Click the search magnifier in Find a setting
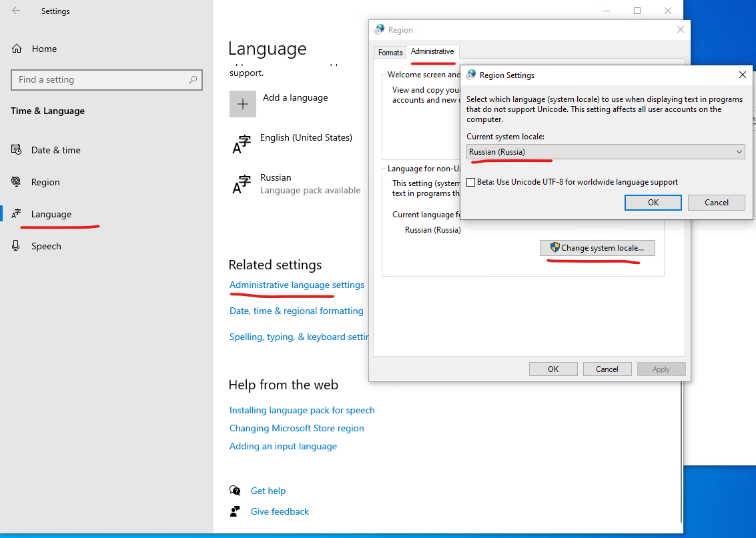Screen dimensions: 756x538 193,79
